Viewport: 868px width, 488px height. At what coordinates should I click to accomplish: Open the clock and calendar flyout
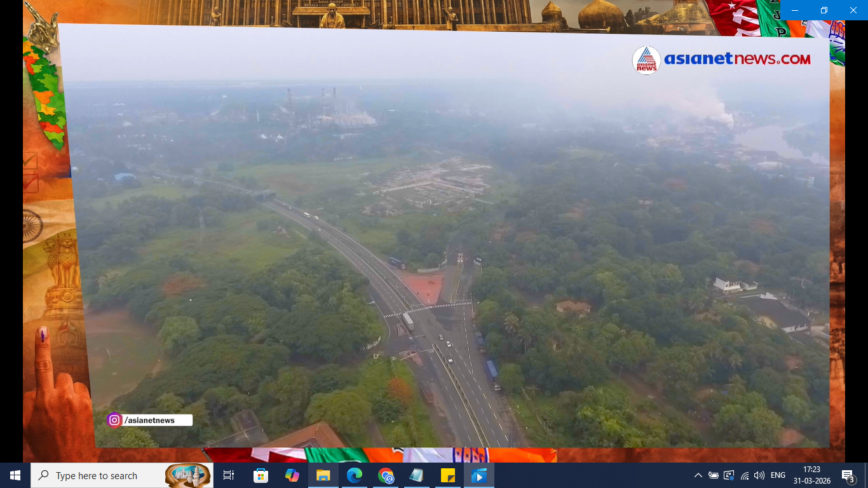click(x=811, y=475)
